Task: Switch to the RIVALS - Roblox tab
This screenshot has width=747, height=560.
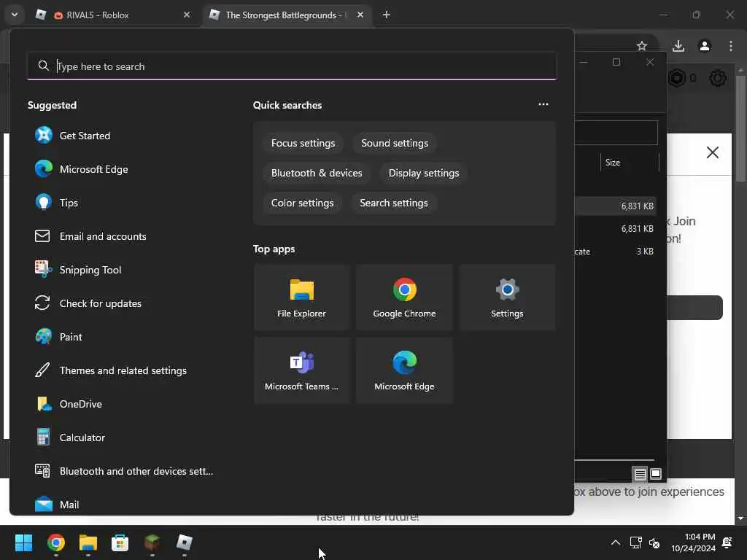Action: 113,15
